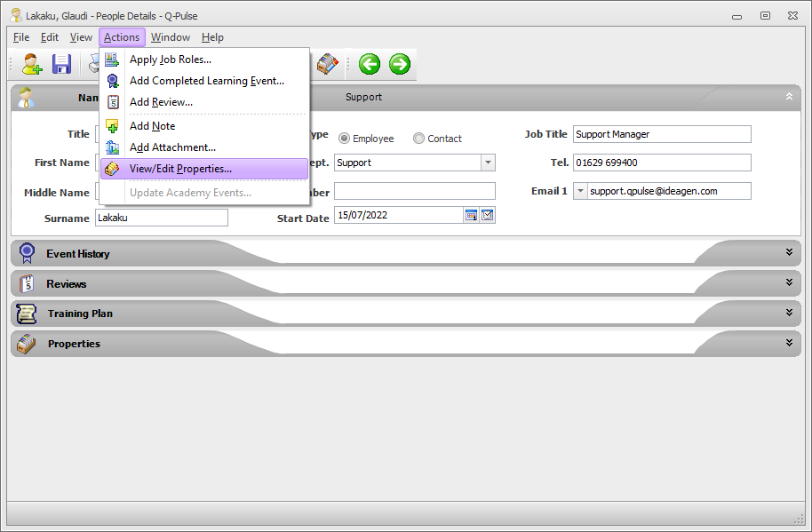812x532 pixels.
Task: Click the Surname field containing Lakaku
Action: pos(162,218)
